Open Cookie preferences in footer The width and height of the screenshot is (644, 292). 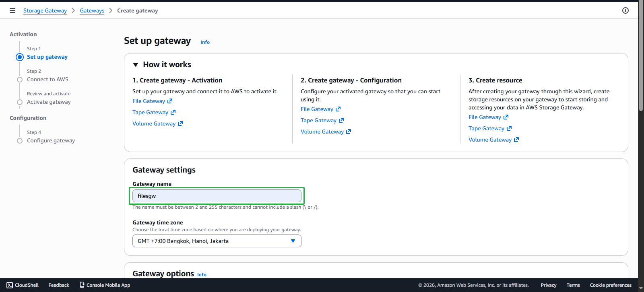coord(611,285)
